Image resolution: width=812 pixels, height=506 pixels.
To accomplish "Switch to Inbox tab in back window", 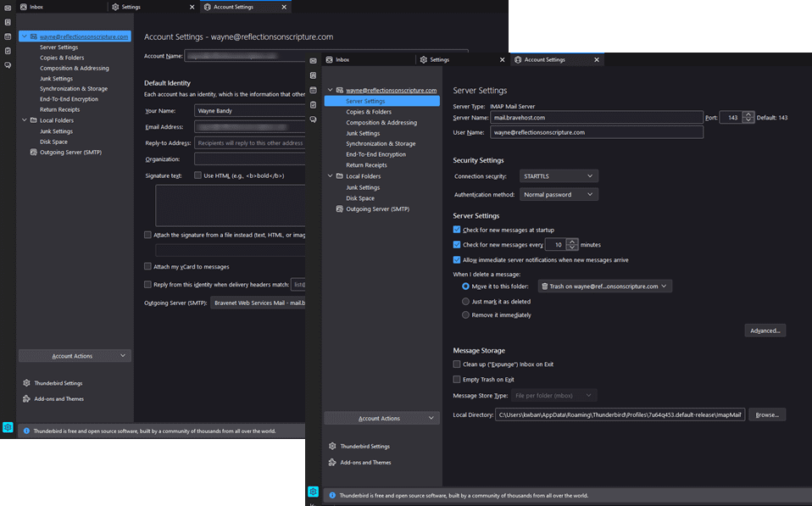I will 61,7.
